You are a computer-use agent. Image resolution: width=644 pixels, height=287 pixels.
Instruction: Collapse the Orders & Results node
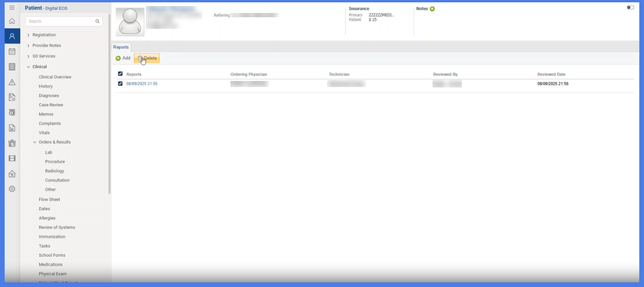[35, 142]
